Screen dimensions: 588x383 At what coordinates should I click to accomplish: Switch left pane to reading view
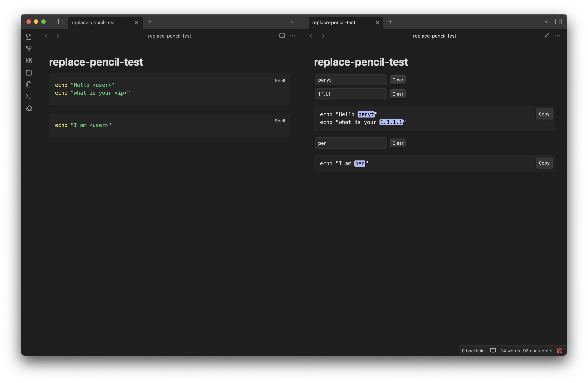[282, 36]
